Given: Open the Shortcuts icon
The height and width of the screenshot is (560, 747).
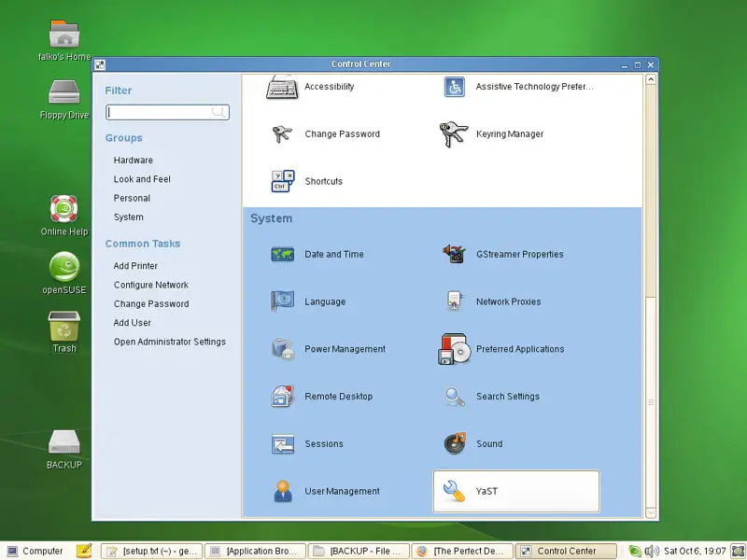Looking at the screenshot, I should click(x=283, y=181).
